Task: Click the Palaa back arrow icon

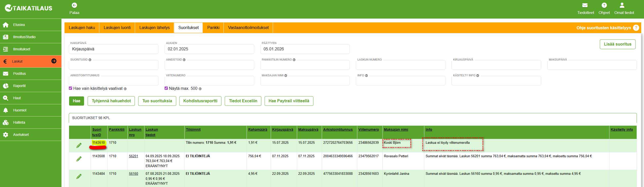Action: [x=74, y=5]
